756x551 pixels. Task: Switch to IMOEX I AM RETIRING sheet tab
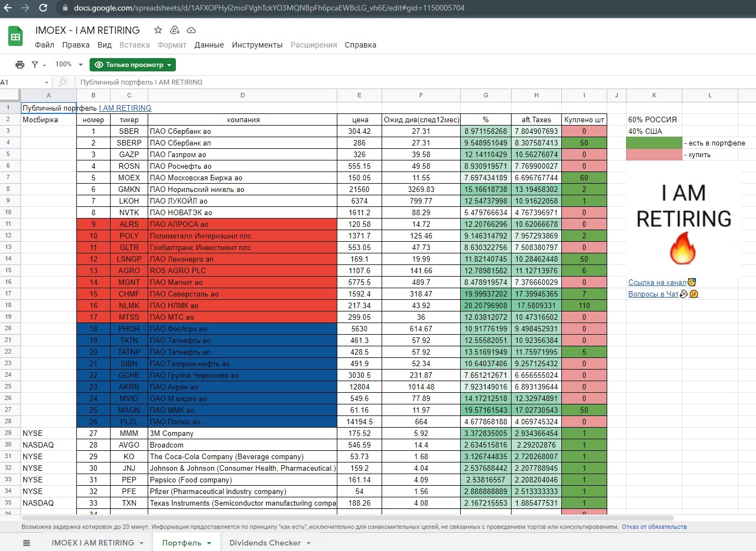point(93,543)
